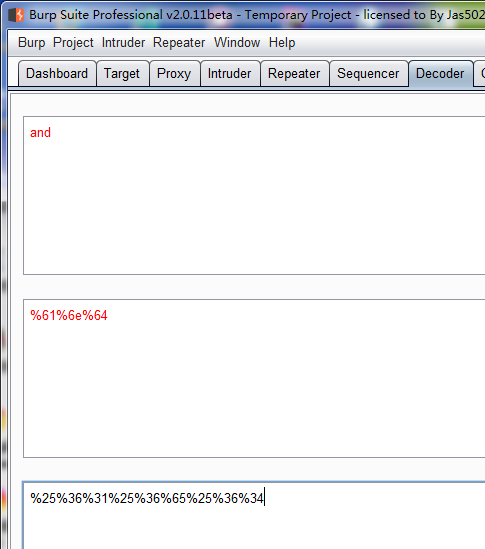485x549 pixels.
Task: Open the Window menu
Action: [237, 43]
